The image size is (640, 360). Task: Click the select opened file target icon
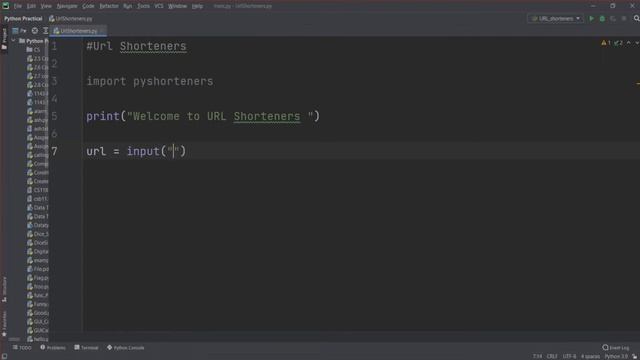35,31
